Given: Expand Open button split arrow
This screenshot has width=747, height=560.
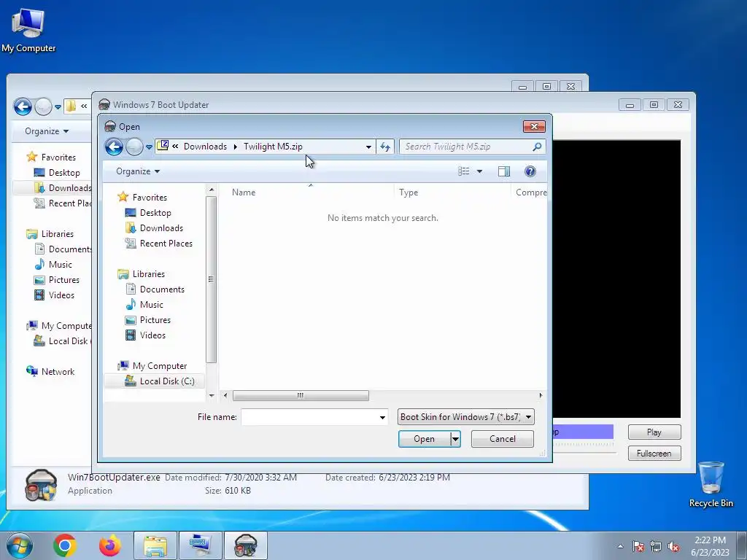Looking at the screenshot, I should pos(455,438).
